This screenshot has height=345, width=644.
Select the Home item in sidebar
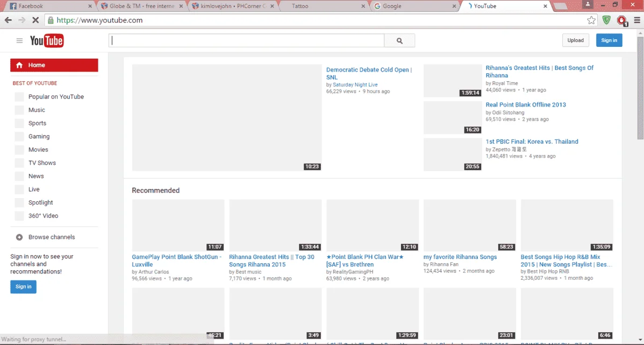coord(54,65)
